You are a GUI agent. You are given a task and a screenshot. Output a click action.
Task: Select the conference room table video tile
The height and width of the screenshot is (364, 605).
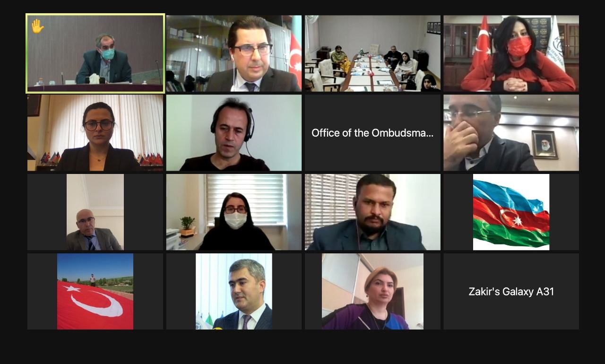[x=372, y=53]
